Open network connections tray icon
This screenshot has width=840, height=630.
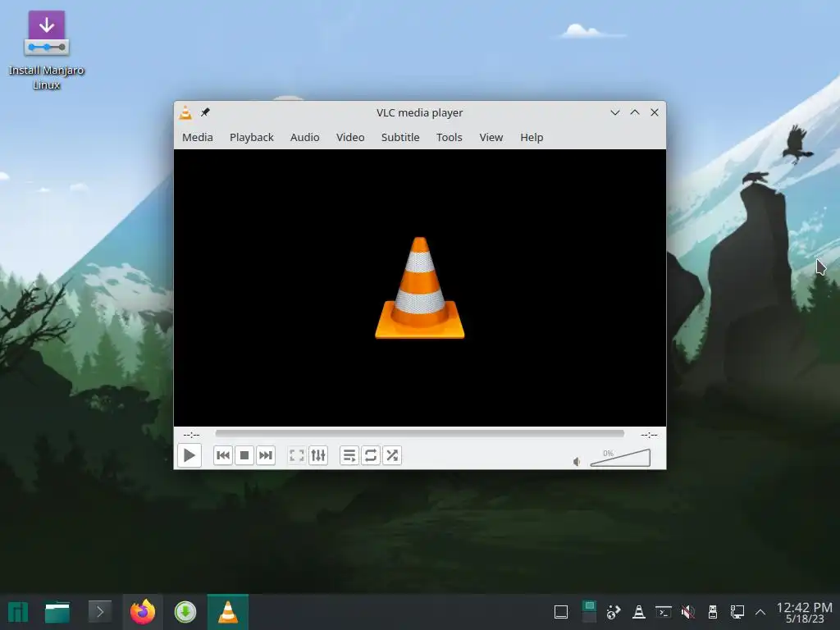tap(737, 612)
